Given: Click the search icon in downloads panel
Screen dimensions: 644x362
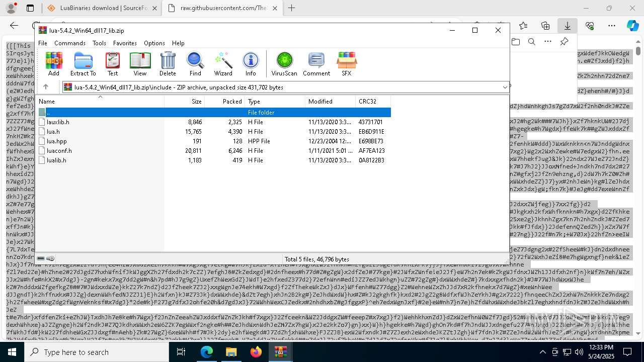Looking at the screenshot, I should (531, 42).
